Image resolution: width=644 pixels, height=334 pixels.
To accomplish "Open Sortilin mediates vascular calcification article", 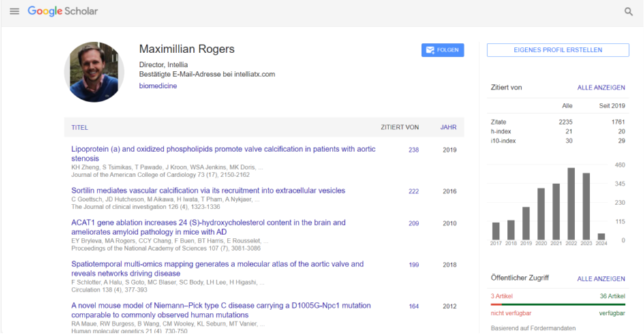I will tap(209, 191).
